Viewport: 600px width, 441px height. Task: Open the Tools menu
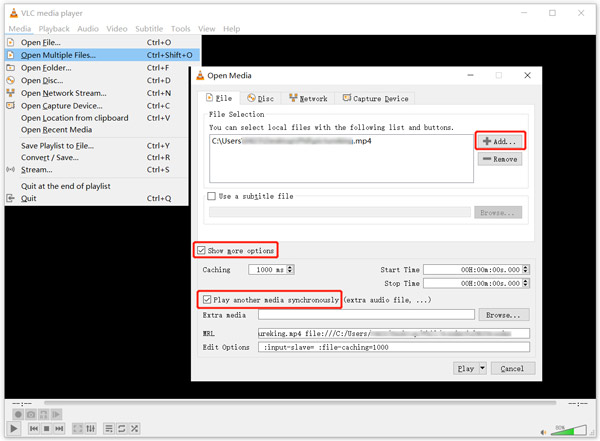point(180,29)
